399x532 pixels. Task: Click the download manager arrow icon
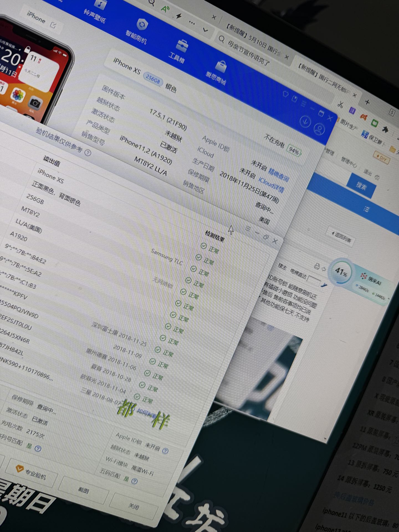pos(305,121)
